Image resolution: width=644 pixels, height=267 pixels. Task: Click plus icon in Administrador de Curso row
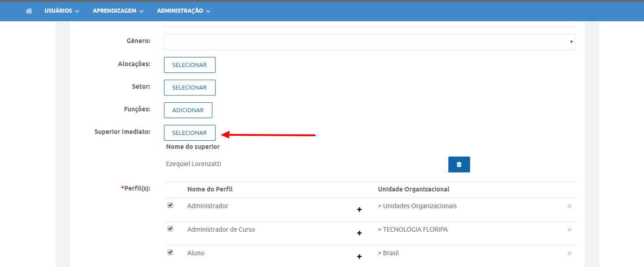pyautogui.click(x=359, y=233)
